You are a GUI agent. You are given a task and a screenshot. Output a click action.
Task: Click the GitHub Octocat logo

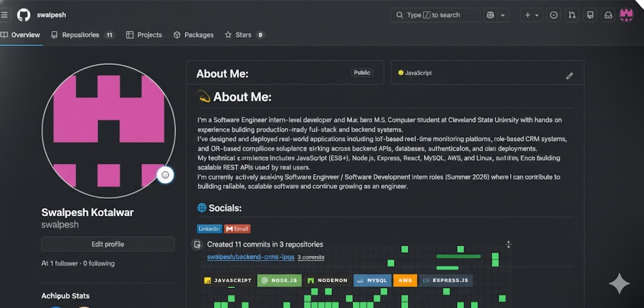[24, 15]
